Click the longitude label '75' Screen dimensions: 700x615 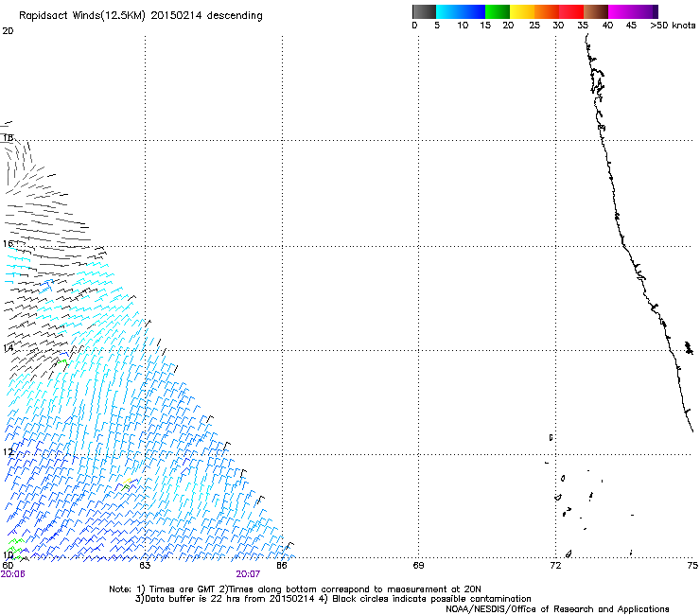692,566
